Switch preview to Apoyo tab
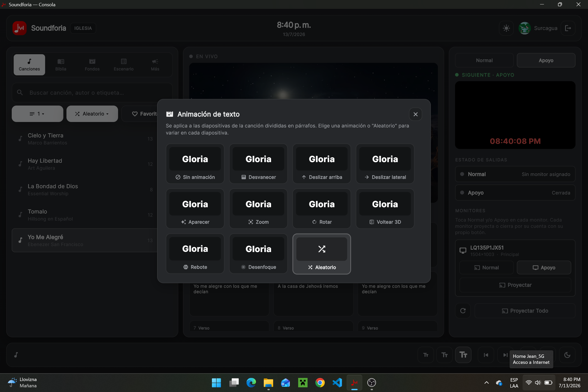This screenshot has height=392, width=588. (546, 60)
